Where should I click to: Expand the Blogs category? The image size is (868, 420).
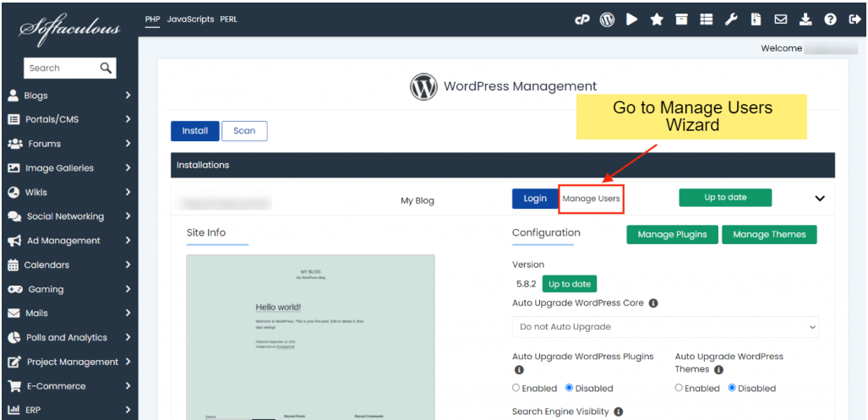pyautogui.click(x=128, y=95)
